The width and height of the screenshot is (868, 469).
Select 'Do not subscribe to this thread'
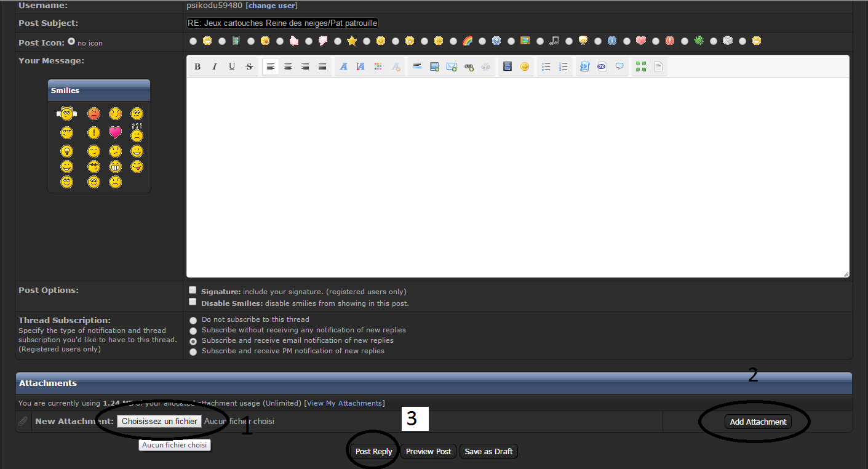click(x=194, y=321)
